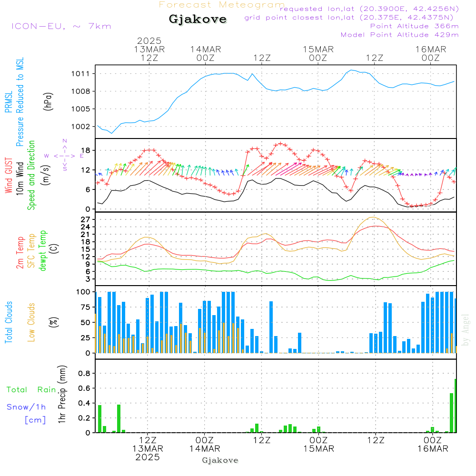Click the pressure curve peak near 15MAR 12Z
The height and width of the screenshot is (476, 476).
coord(352,70)
